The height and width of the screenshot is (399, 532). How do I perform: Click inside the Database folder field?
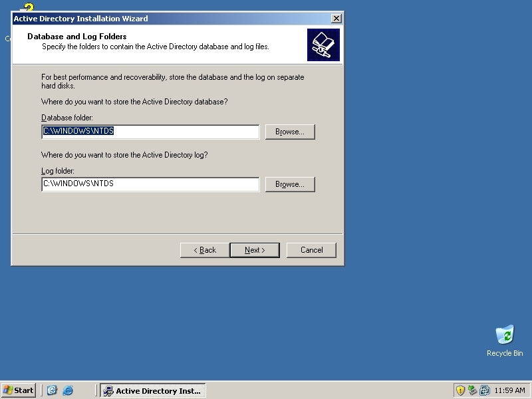150,132
